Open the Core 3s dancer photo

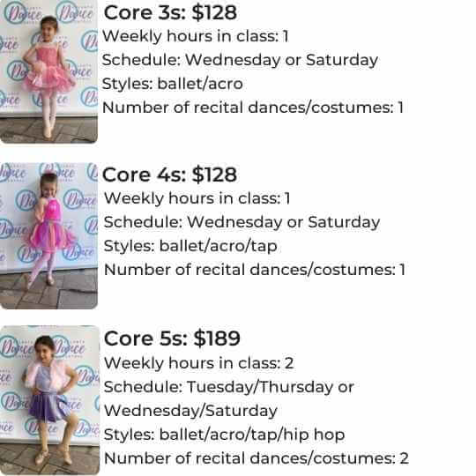point(48,71)
